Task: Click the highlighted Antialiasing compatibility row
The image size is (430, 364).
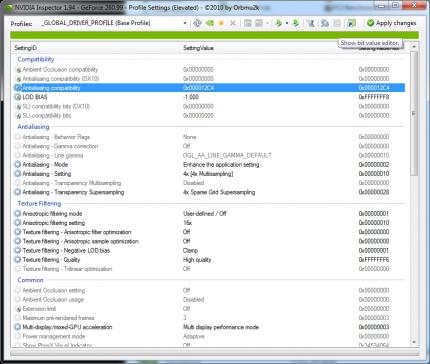Action: pos(209,88)
